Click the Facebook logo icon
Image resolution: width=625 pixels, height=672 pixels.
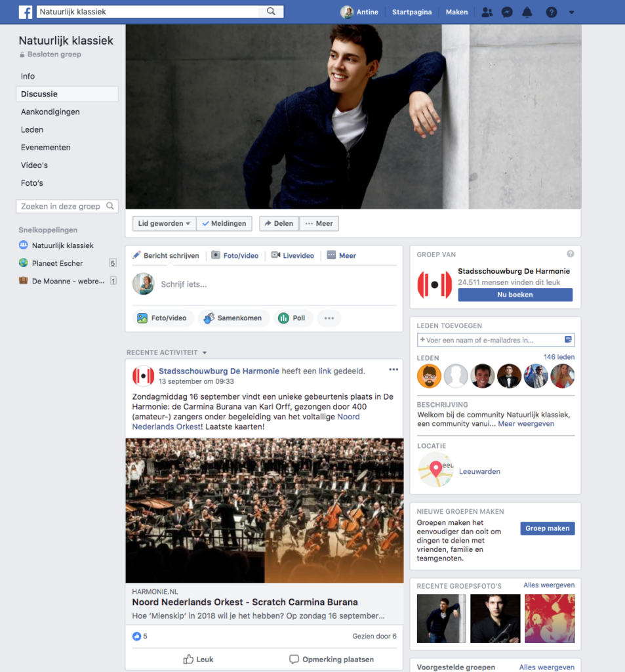(x=26, y=12)
